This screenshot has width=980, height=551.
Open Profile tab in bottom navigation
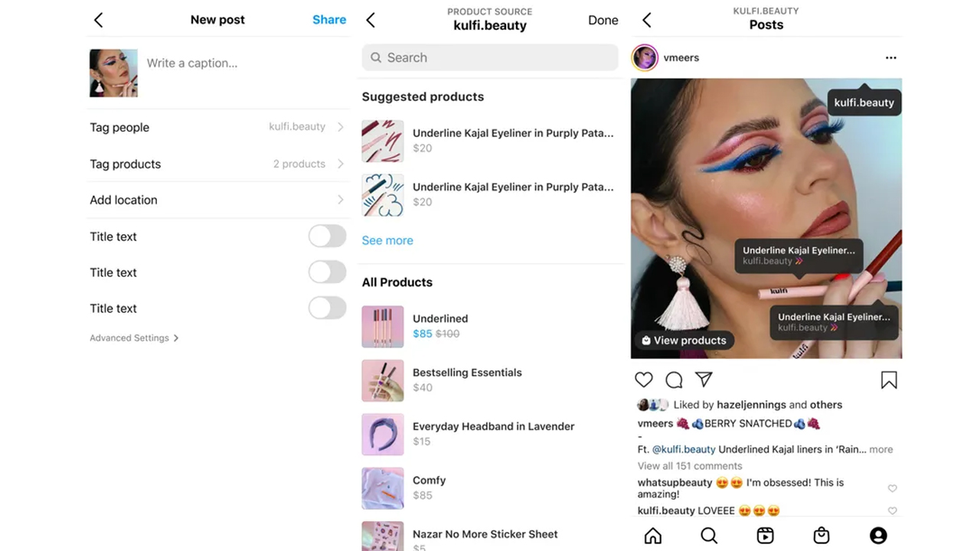click(x=878, y=536)
